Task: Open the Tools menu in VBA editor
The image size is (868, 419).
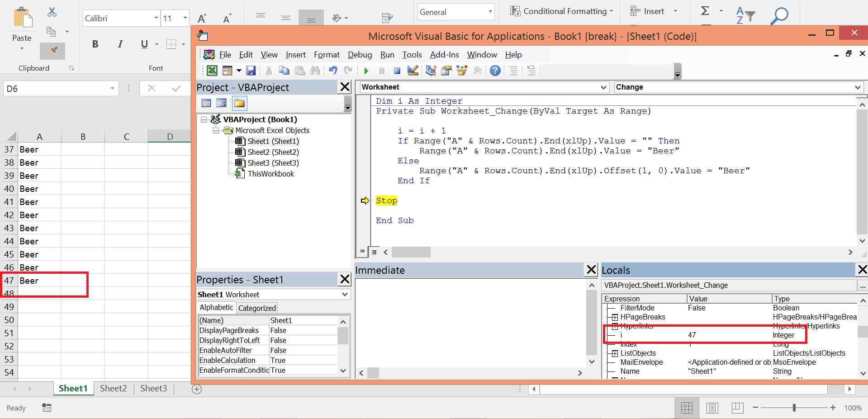Action: [412, 55]
